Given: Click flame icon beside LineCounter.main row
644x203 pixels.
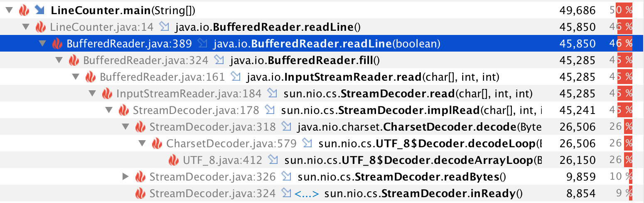Looking at the screenshot, I should (24, 10).
